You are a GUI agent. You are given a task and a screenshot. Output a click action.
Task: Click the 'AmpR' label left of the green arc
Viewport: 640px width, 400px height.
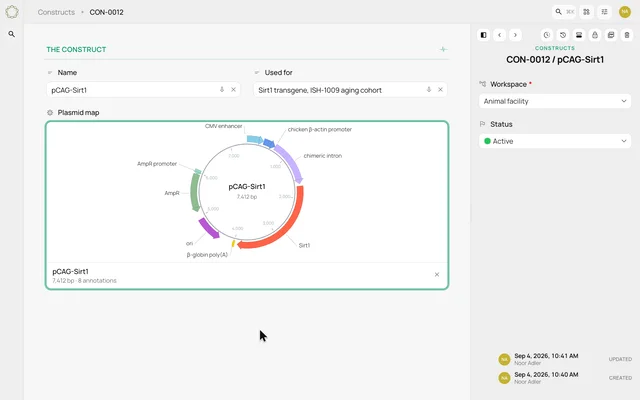[172, 193]
